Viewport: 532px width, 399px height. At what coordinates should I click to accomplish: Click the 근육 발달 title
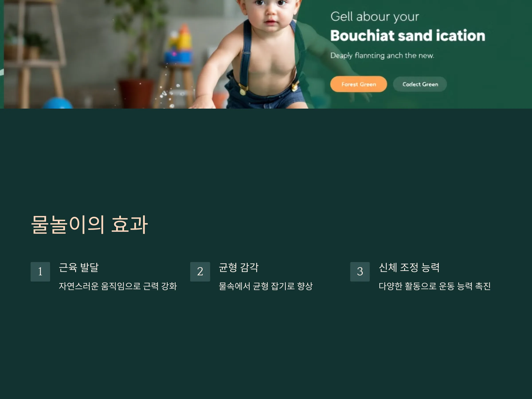click(79, 267)
